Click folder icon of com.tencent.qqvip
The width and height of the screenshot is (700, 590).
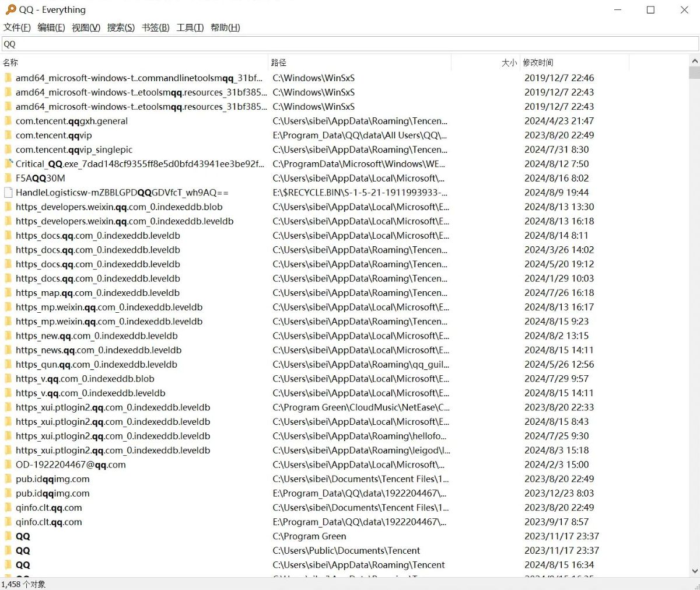coord(8,135)
